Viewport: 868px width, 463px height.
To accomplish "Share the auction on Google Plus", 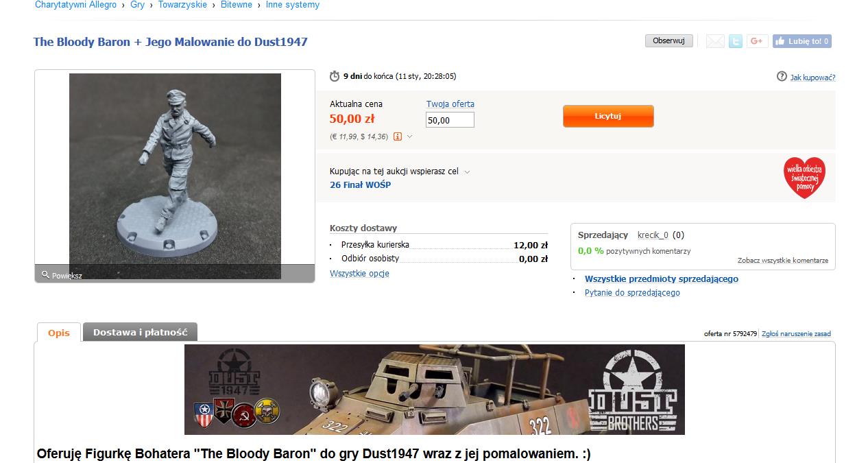I will 757,41.
